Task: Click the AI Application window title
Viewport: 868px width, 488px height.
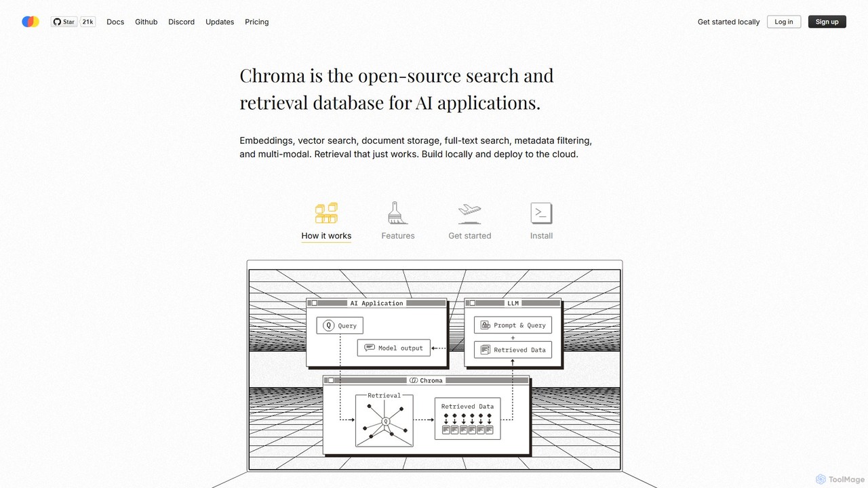Action: click(x=376, y=303)
